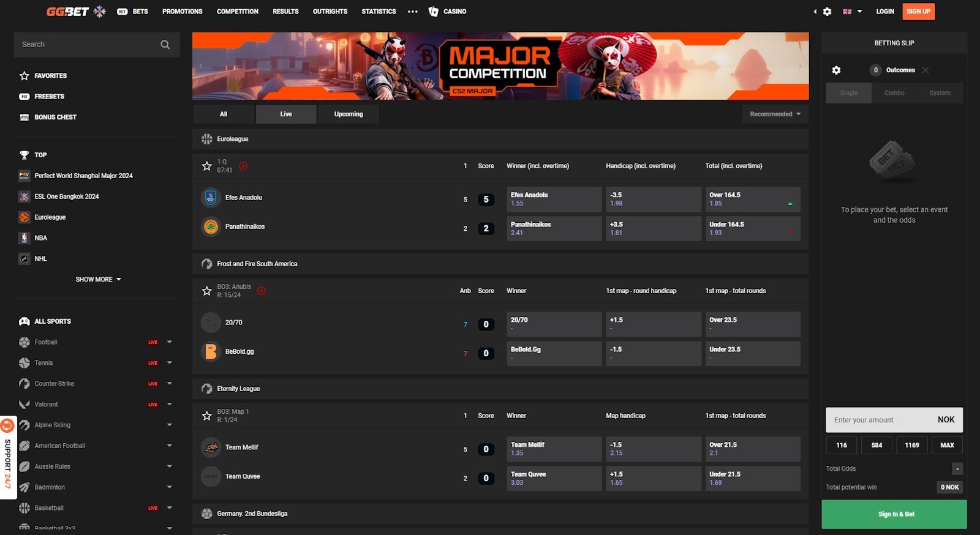Viewport: 980px width, 535px height.
Task: Click the Tennis ball icon
Action: click(x=24, y=363)
